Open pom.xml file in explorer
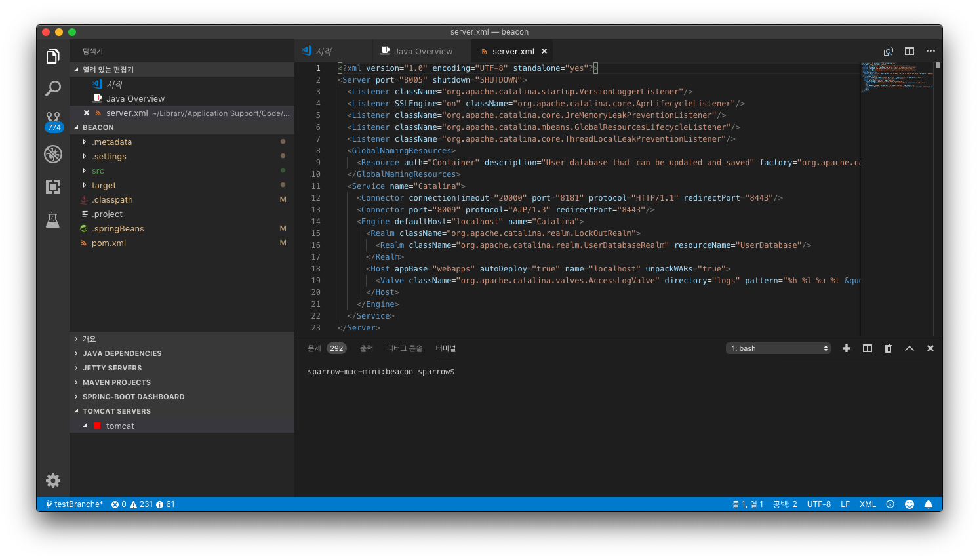Viewport: 979px width, 560px height. pyautogui.click(x=182, y=243)
